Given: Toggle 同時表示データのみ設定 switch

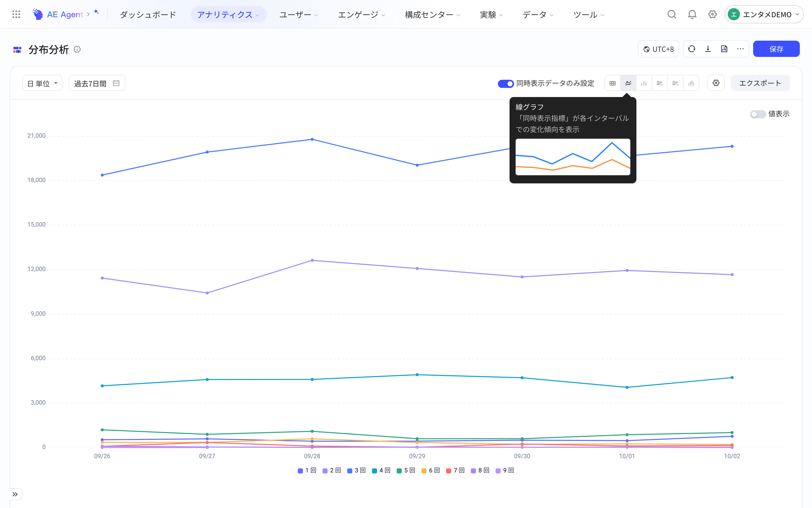Looking at the screenshot, I should tap(506, 83).
